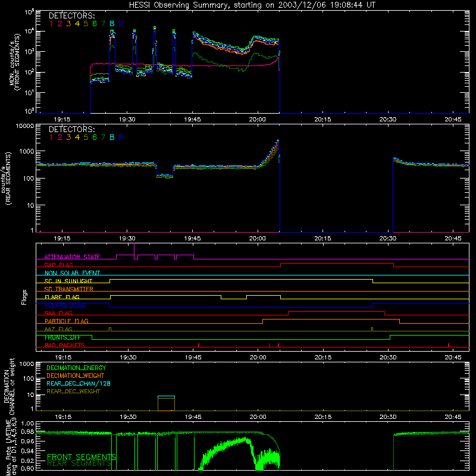Click 19:15 tick under the Flags plot
Screen dimensions: 476x476
pyautogui.click(x=63, y=358)
